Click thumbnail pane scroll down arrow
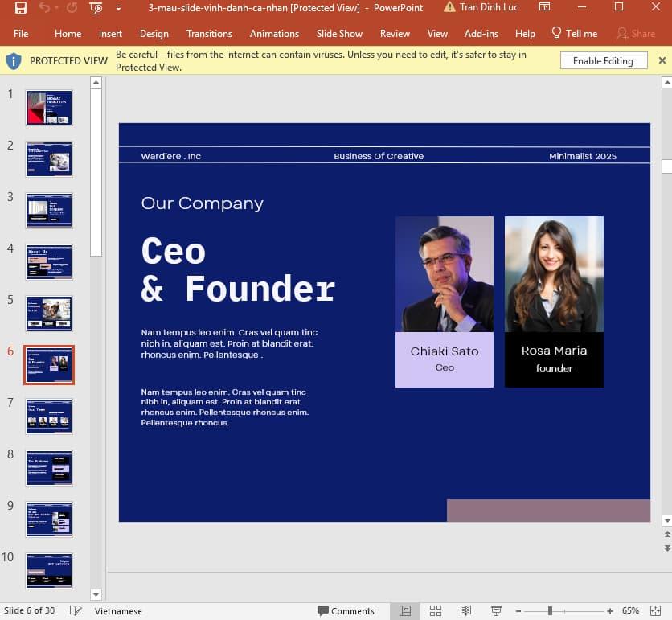The height and width of the screenshot is (620, 672). pyautogui.click(x=96, y=594)
